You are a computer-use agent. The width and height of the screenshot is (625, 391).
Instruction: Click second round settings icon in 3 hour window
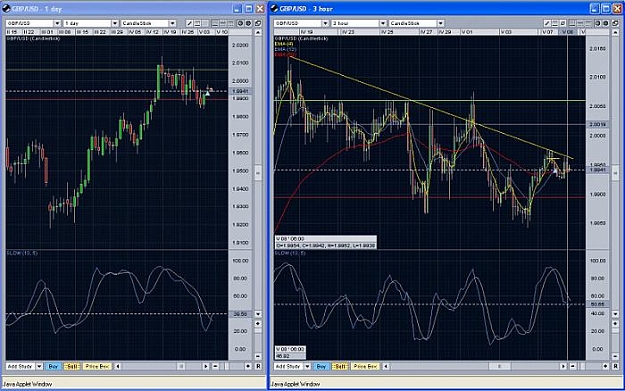click(605, 23)
